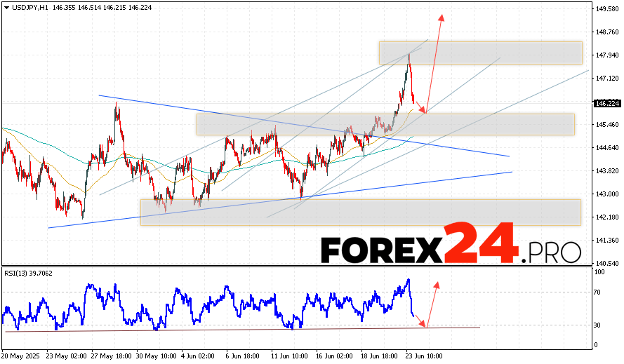Viewport: 624px width, 364px height.
Task: Click the USDJPY,H1 symbol label
Action: point(28,6)
